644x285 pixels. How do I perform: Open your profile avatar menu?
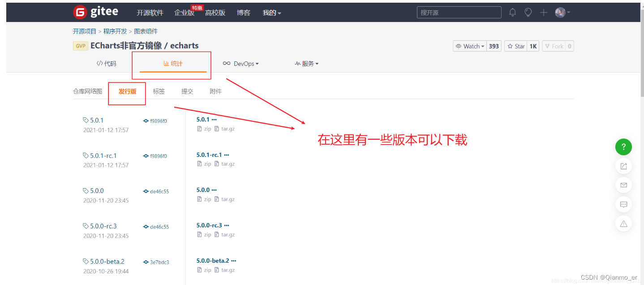[x=561, y=12]
